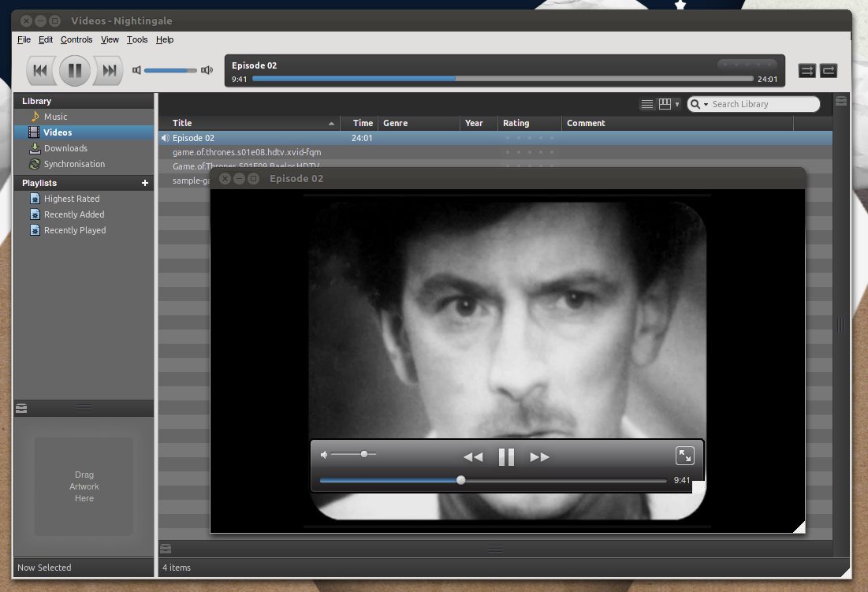Open the Recently Played playlist

tap(84, 230)
